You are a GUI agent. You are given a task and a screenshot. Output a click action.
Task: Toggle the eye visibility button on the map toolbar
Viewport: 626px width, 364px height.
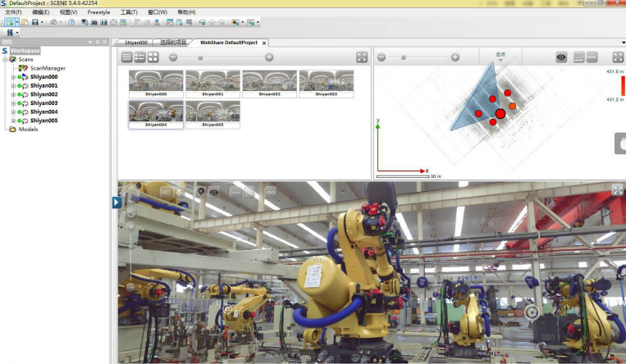coord(561,57)
